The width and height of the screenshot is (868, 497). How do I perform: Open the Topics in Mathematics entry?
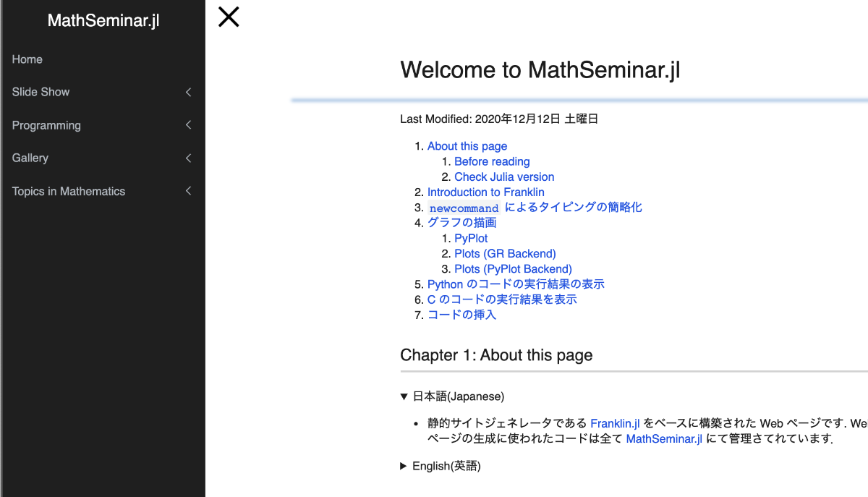(x=69, y=191)
